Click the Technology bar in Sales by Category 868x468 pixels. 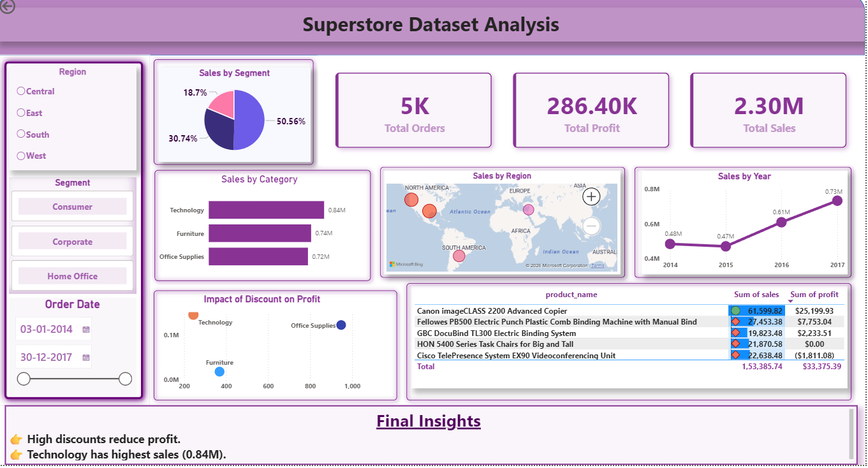tap(266, 210)
